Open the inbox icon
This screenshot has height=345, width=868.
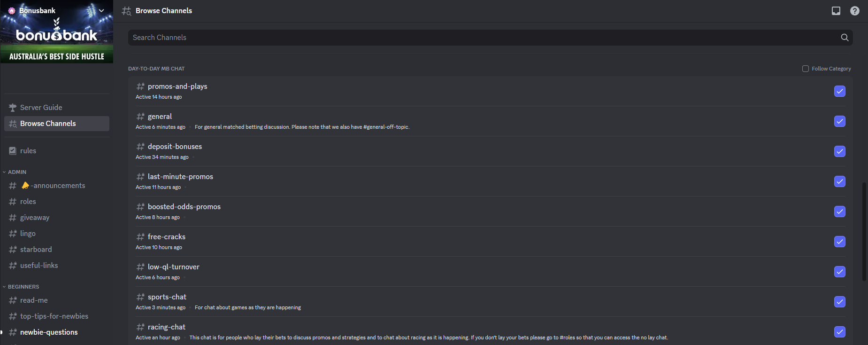point(836,10)
